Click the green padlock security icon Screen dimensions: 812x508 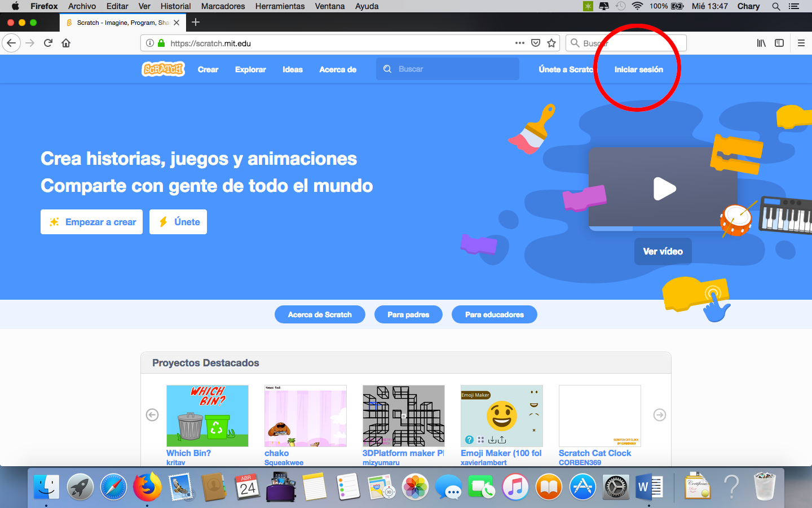161,43
